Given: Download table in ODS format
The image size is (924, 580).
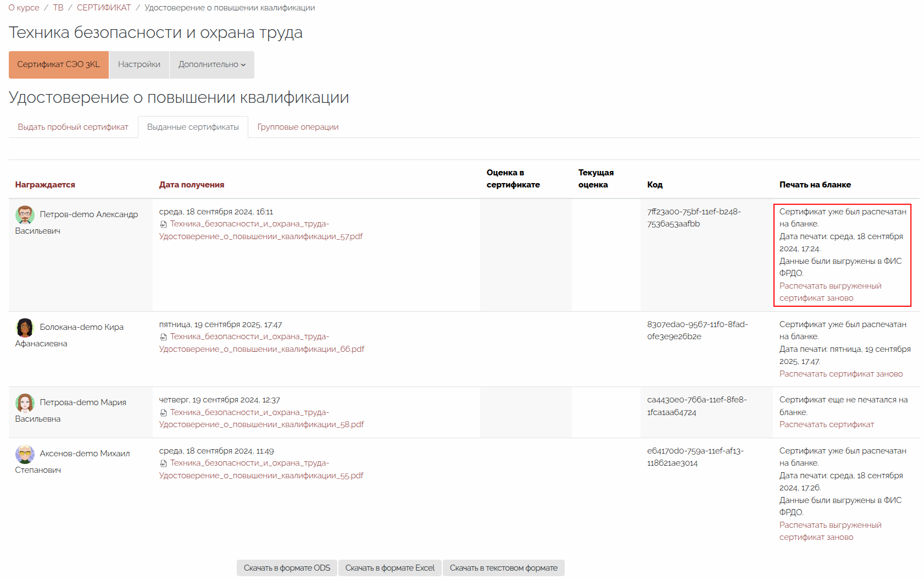Looking at the screenshot, I should 287,568.
